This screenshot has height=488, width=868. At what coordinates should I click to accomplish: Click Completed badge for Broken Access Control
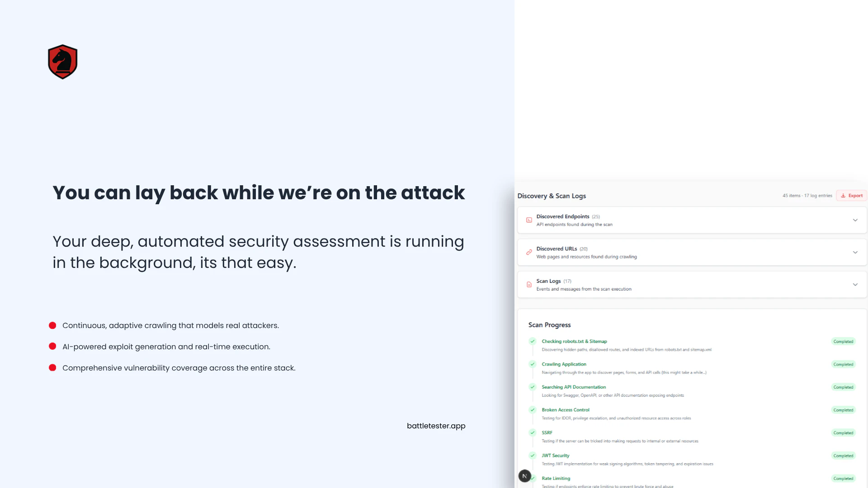coord(843,410)
